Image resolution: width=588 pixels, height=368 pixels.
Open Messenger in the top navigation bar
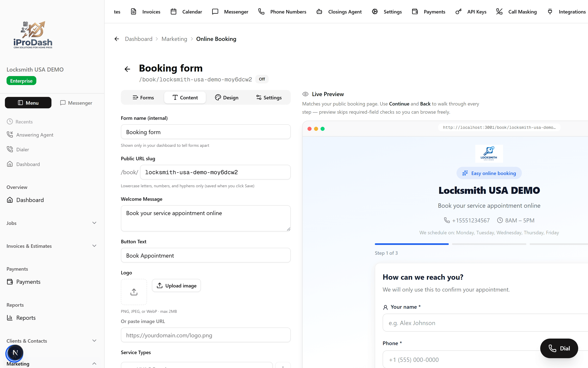230,12
